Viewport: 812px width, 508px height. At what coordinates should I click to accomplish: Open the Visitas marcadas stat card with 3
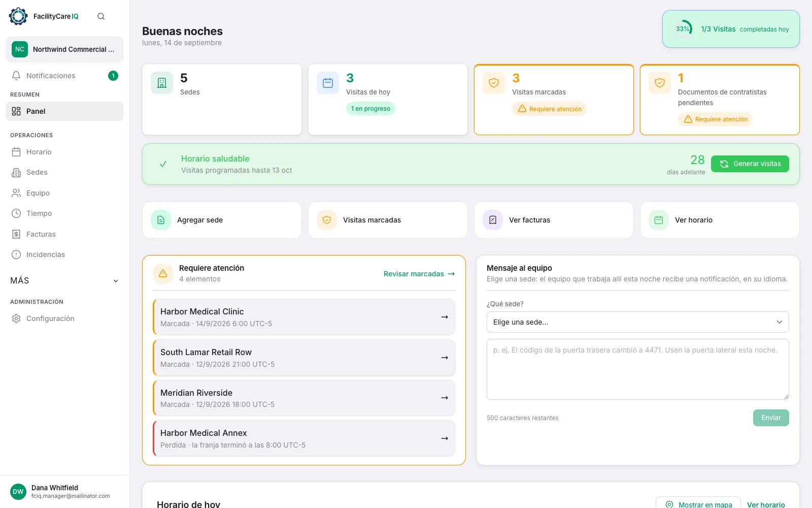[x=554, y=100]
